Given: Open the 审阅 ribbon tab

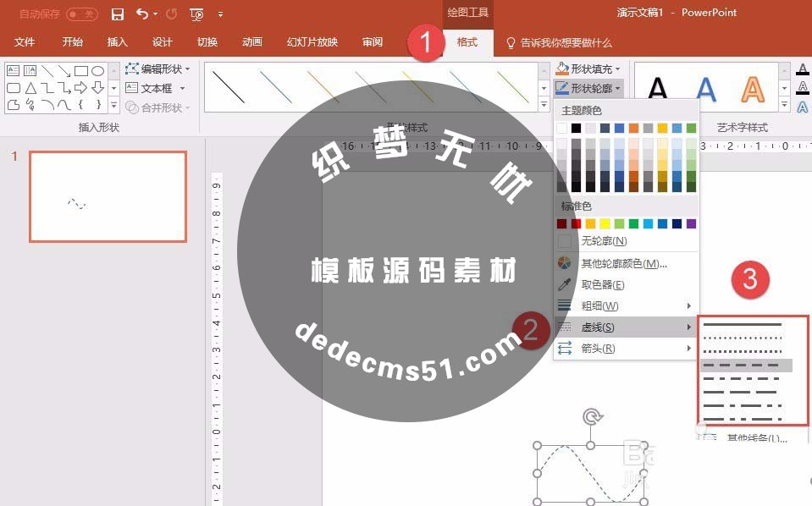Looking at the screenshot, I should pos(373,41).
